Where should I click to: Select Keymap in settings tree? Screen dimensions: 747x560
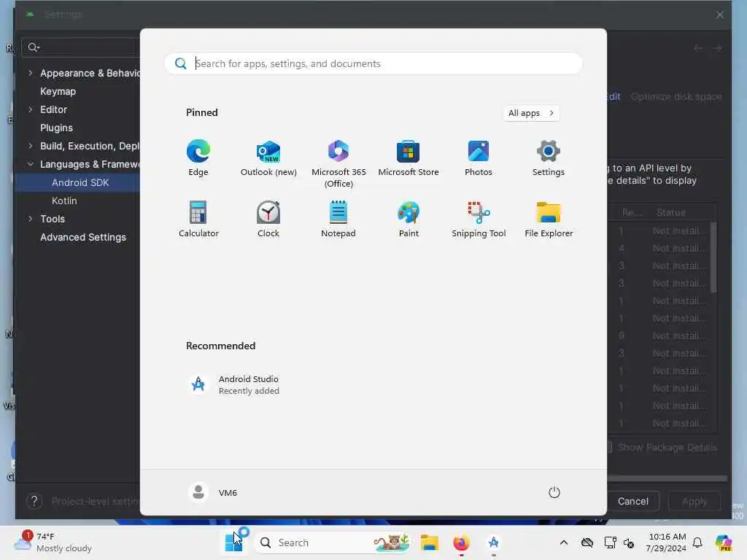click(58, 91)
